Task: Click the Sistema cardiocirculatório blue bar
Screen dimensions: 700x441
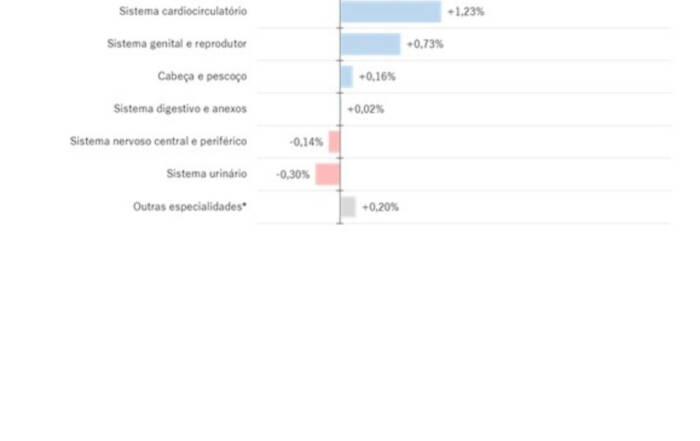Action: tap(390, 12)
